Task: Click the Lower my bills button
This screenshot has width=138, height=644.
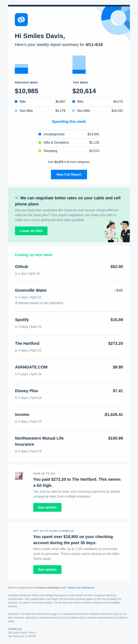Action: tap(31, 231)
